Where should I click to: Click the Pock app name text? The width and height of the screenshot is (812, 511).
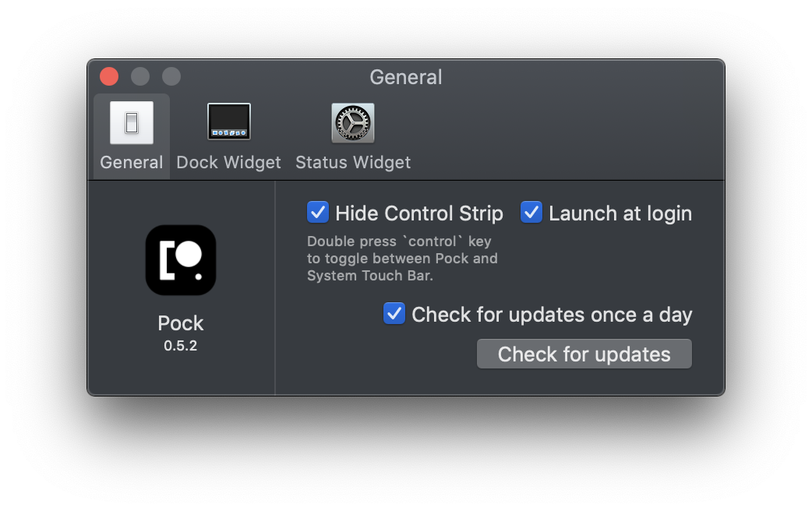[181, 323]
